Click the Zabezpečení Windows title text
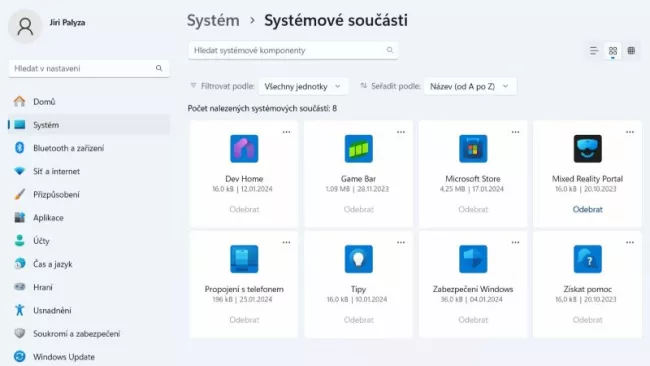 (x=473, y=289)
